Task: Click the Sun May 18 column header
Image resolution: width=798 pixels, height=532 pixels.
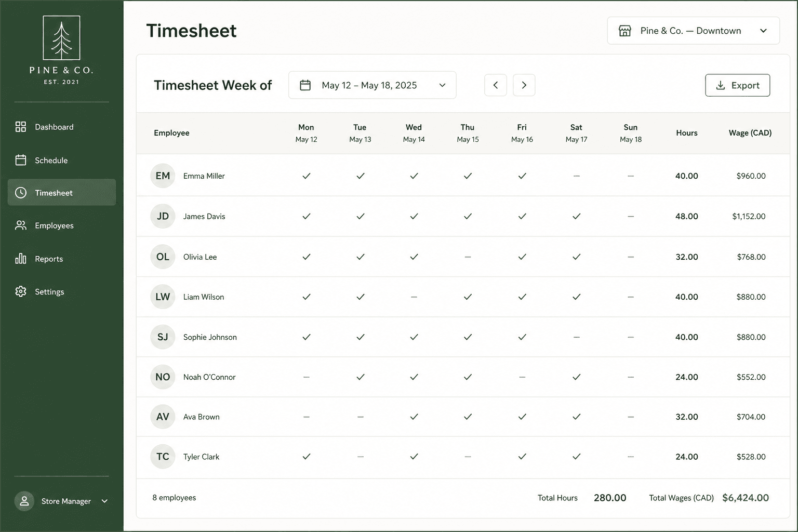Action: [631, 133]
